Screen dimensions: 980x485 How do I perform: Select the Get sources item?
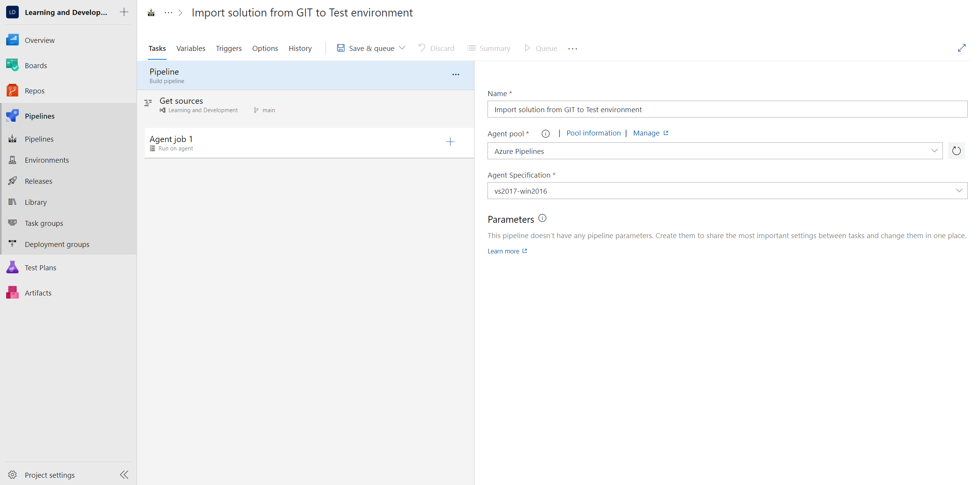pos(181,101)
